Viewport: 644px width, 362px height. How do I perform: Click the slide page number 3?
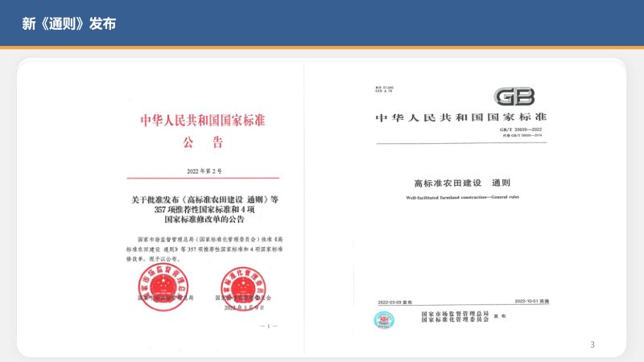592,344
